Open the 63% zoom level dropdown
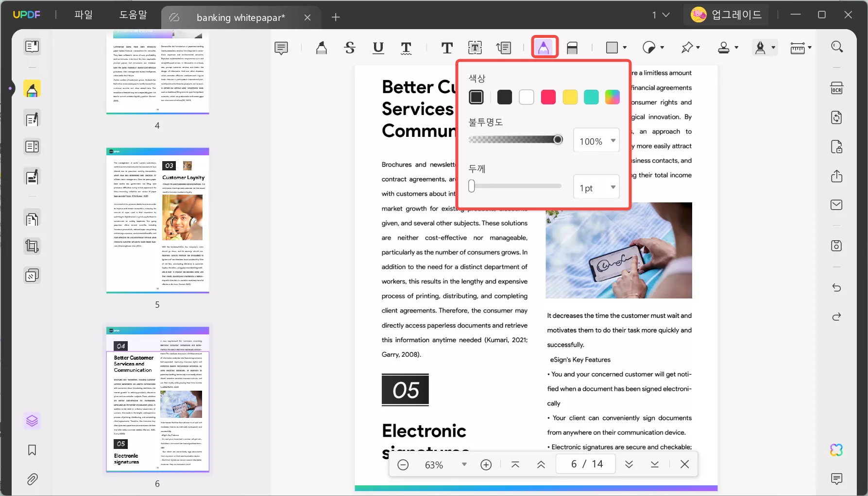 (464, 464)
